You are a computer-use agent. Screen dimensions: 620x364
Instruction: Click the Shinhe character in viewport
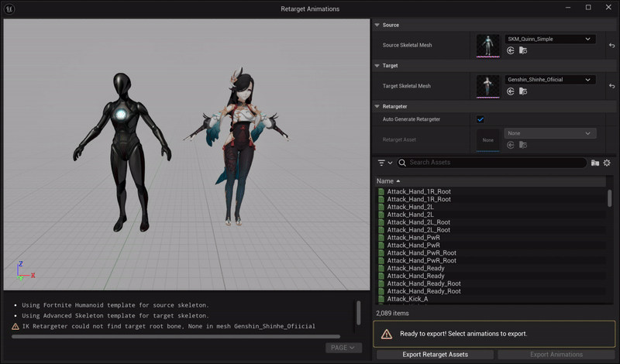click(238, 146)
